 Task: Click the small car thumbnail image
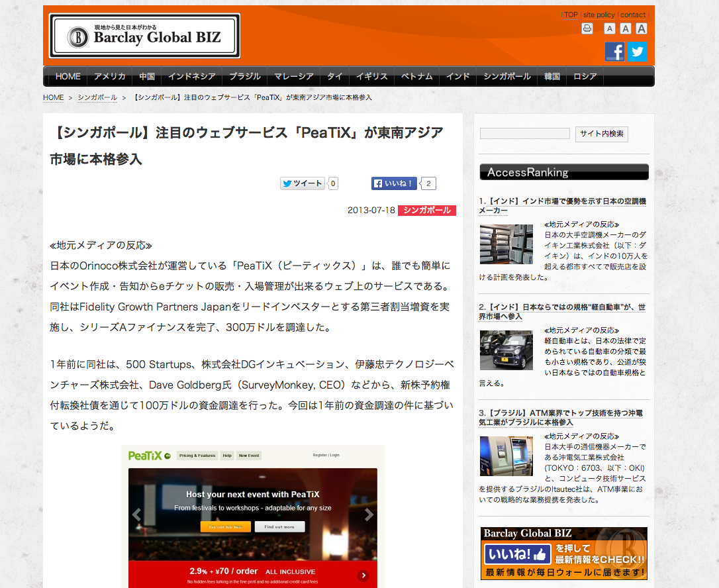tap(506, 350)
